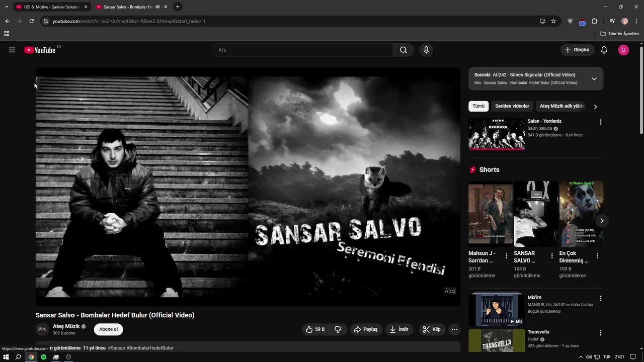Screen dimensions: 644x362
Task: Show more Shorts with right arrow
Action: click(602, 221)
